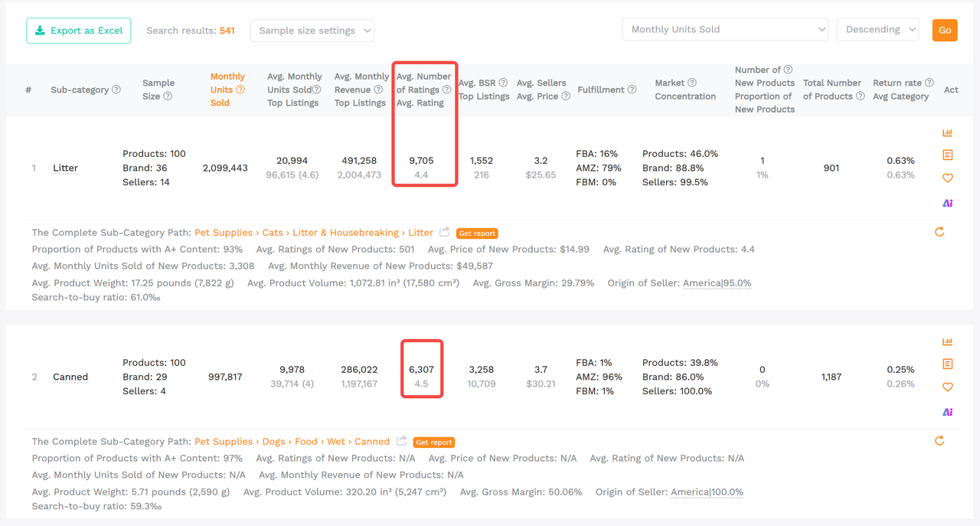Click the Export as Excel button

click(78, 30)
